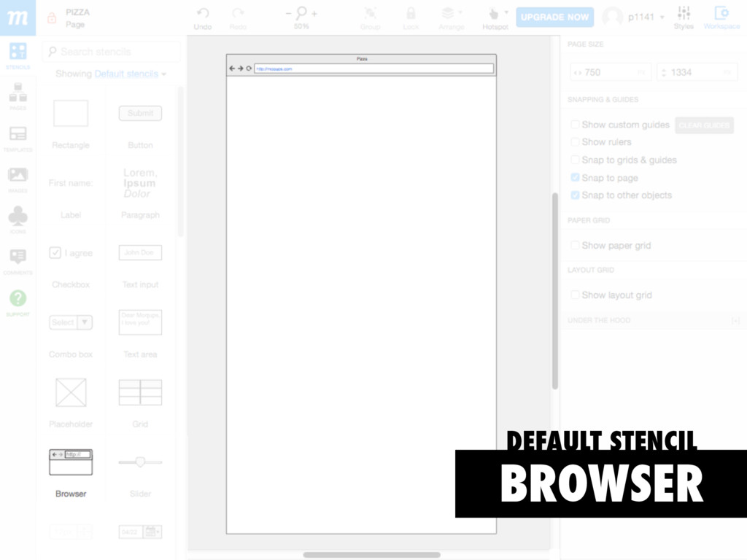Open the Images sidebar panel
The image size is (747, 560).
[18, 179]
